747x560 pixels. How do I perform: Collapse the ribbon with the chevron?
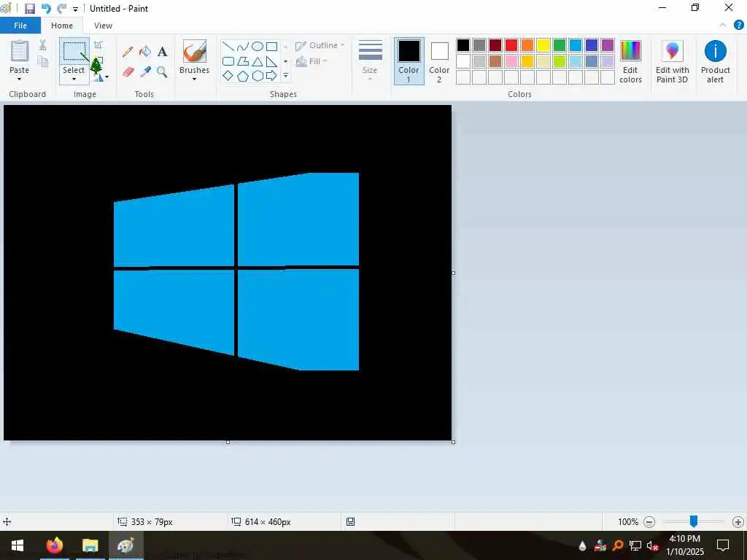[723, 26]
